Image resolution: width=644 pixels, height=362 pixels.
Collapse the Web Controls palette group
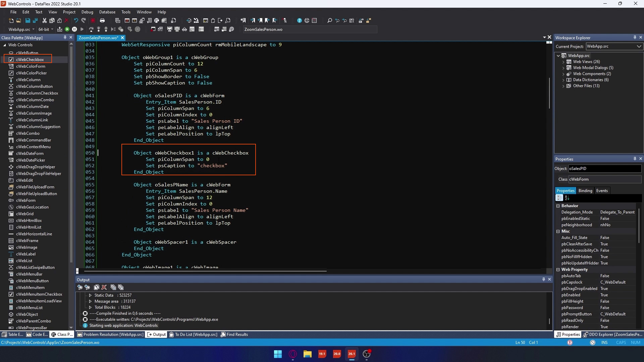4,45
